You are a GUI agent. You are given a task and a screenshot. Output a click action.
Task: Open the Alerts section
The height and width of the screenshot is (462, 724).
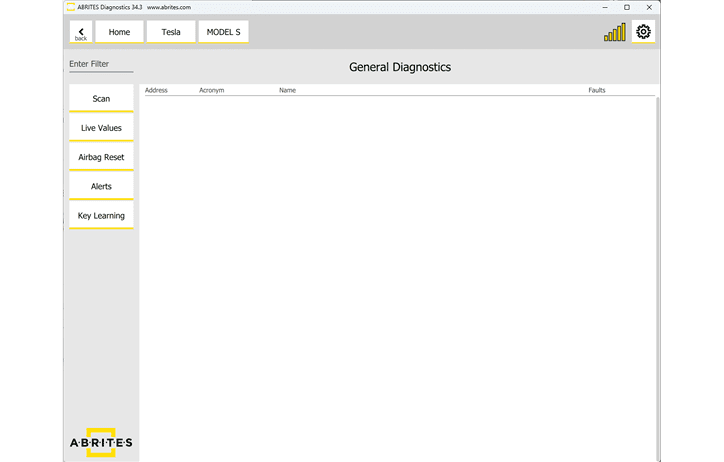coord(101,186)
